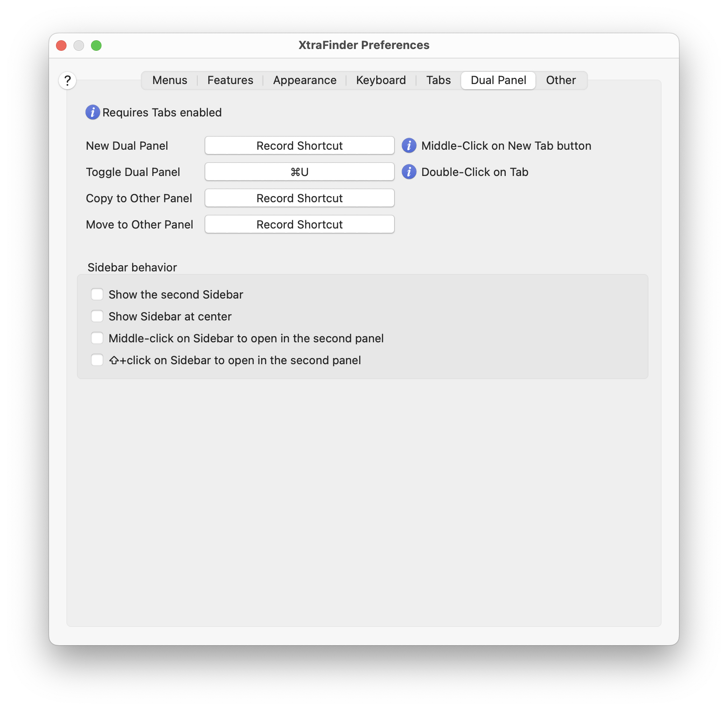Switch to the Menus tab

[170, 81]
